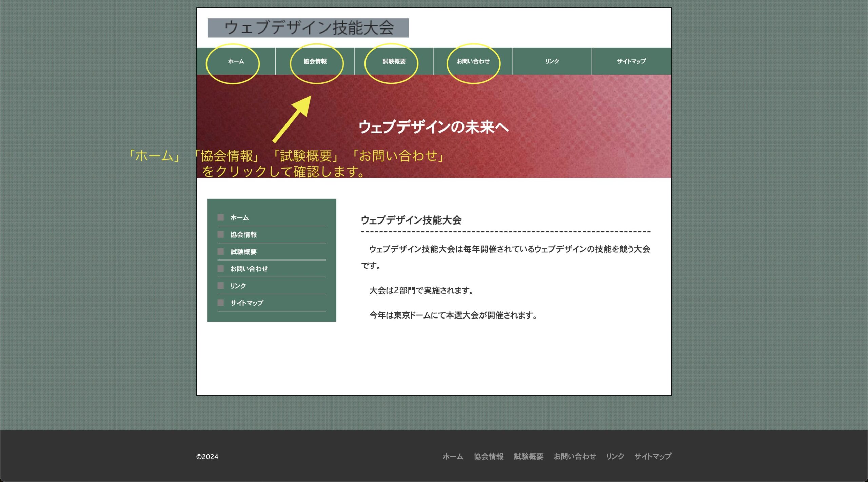Click the square bullet icon beside sidebar お問い合わせ
The height and width of the screenshot is (482, 868).
pyautogui.click(x=221, y=268)
